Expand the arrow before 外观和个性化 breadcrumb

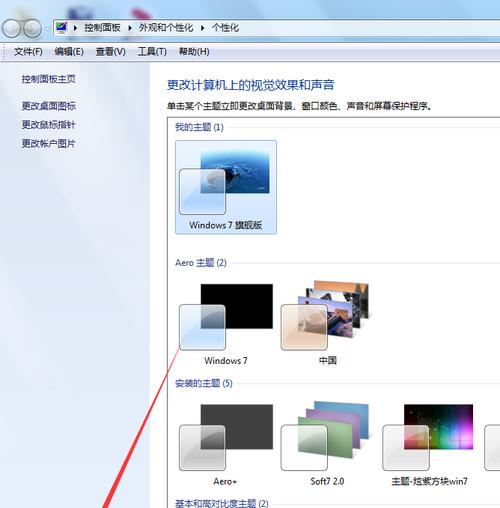pos(130,28)
